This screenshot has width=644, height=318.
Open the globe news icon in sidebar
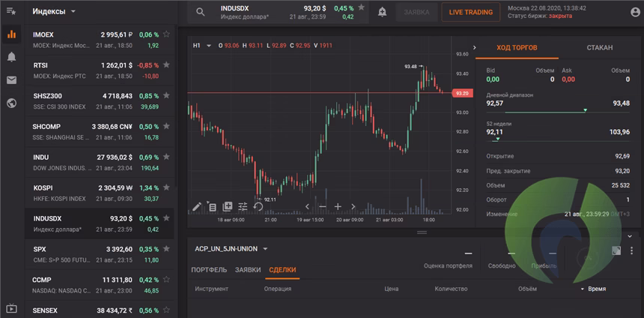[x=11, y=103]
